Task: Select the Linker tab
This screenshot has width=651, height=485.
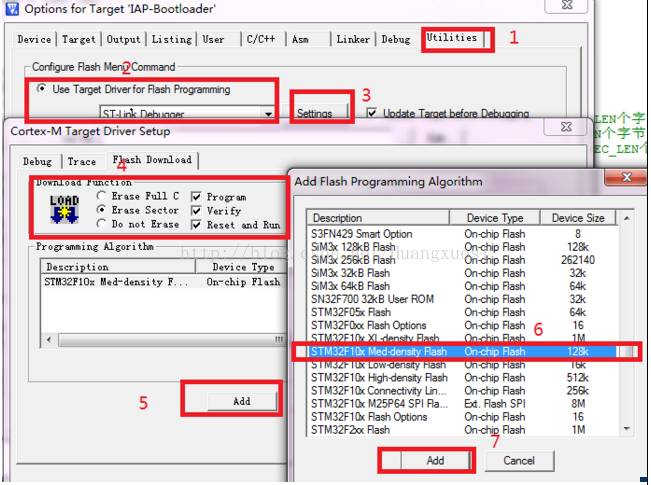Action: point(353,39)
